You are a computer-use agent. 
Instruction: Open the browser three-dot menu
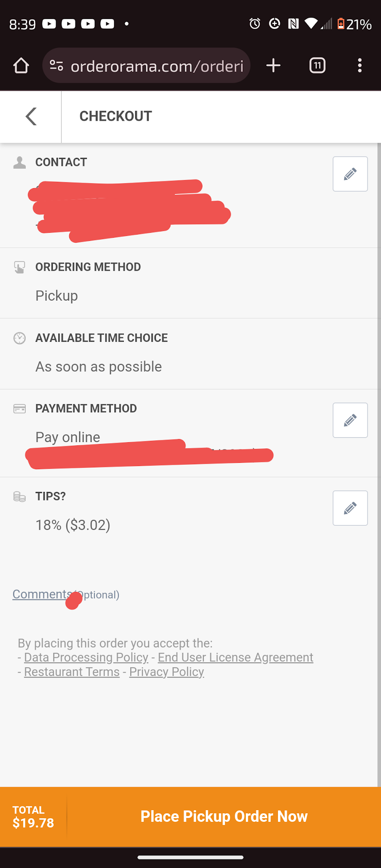360,66
